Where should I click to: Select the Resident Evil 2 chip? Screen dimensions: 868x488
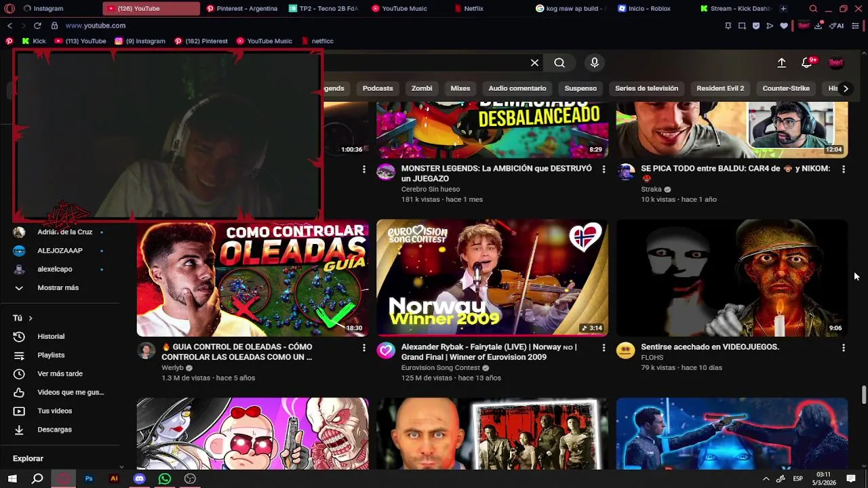point(720,88)
